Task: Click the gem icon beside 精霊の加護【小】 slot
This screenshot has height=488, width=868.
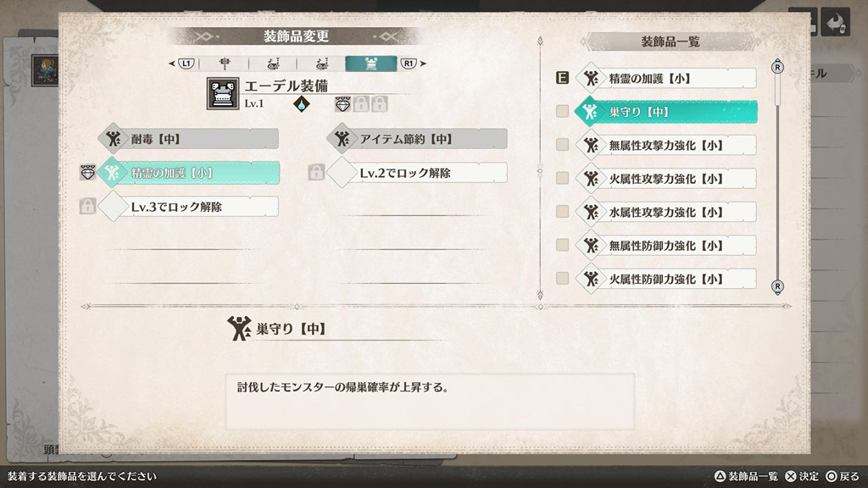Action: (88, 173)
